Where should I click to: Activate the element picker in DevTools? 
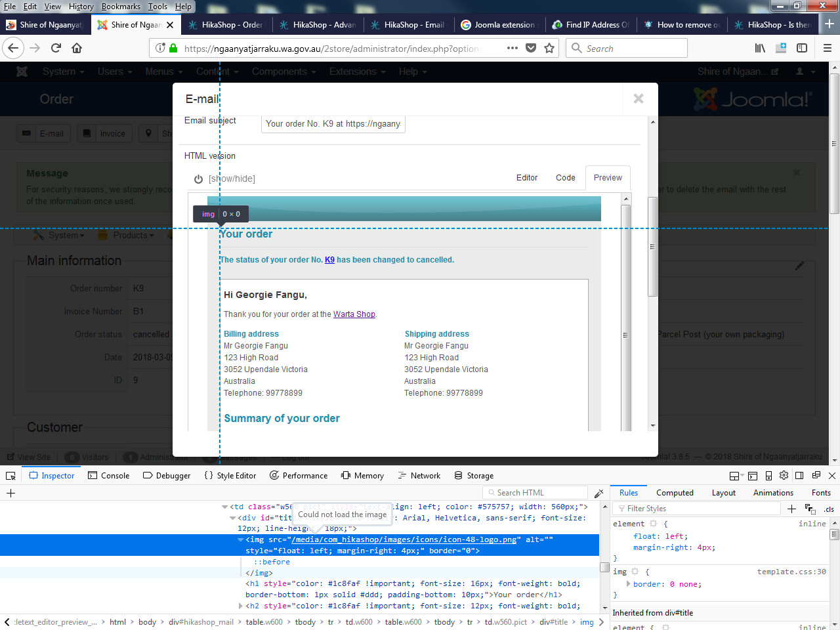(x=10, y=476)
